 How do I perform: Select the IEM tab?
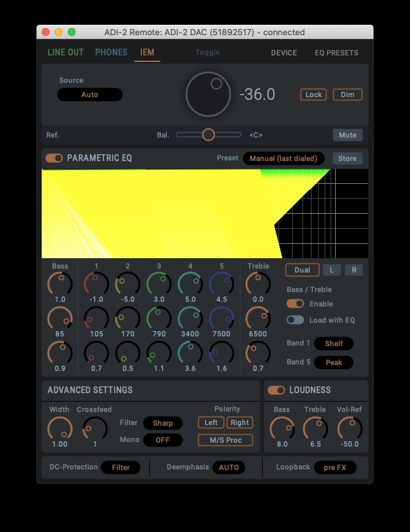click(147, 52)
